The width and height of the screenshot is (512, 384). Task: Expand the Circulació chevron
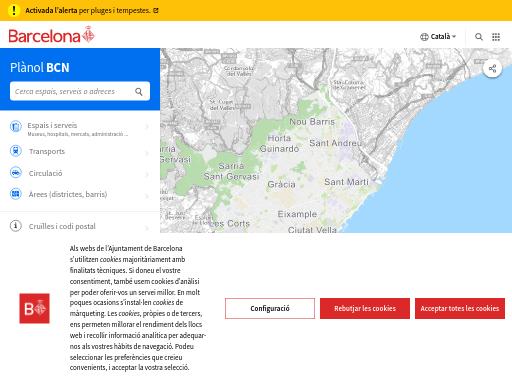tap(147, 174)
